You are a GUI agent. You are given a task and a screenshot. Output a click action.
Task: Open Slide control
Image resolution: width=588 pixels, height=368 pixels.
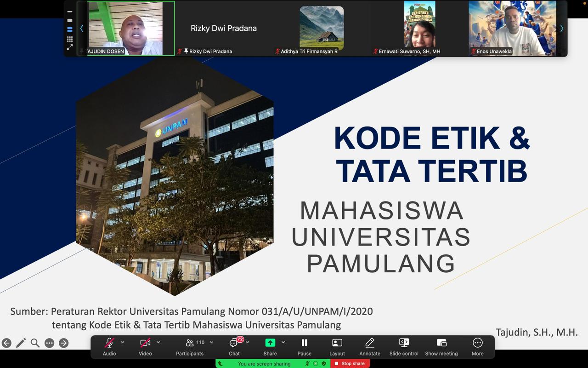[x=404, y=347]
